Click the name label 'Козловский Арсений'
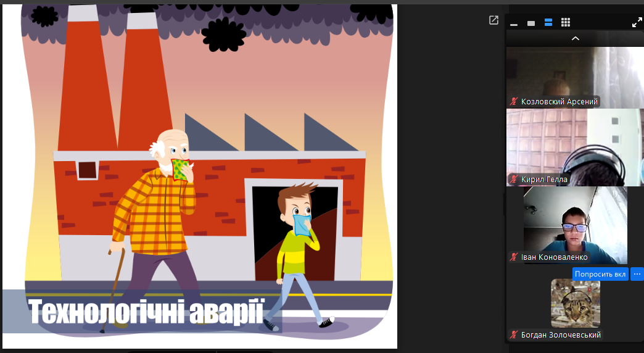This screenshot has width=644, height=353. pos(559,101)
